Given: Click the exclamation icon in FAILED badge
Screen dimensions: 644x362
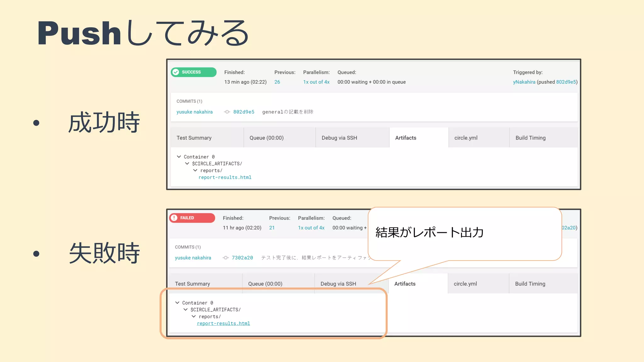Looking at the screenshot, I should [x=174, y=218].
